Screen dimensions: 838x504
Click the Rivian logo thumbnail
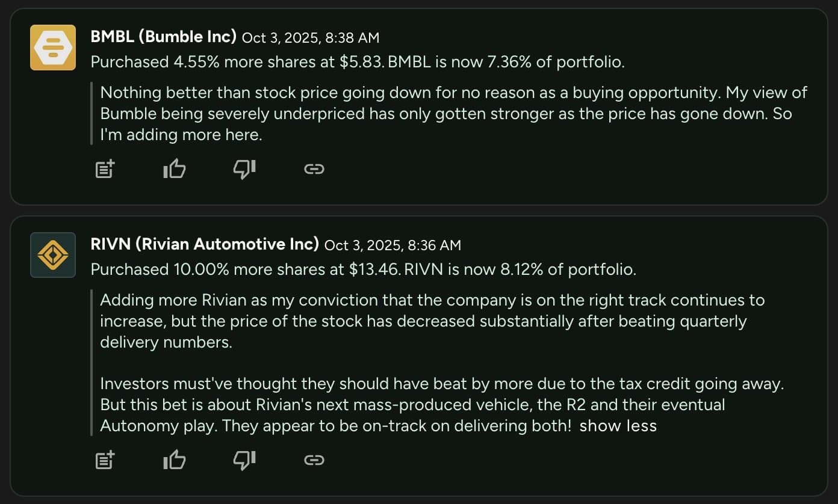click(53, 255)
